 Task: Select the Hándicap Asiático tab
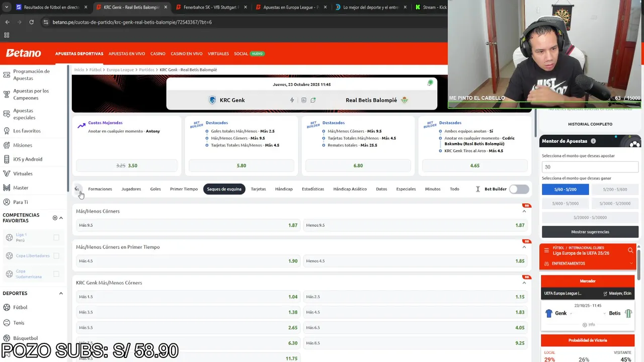(x=350, y=189)
